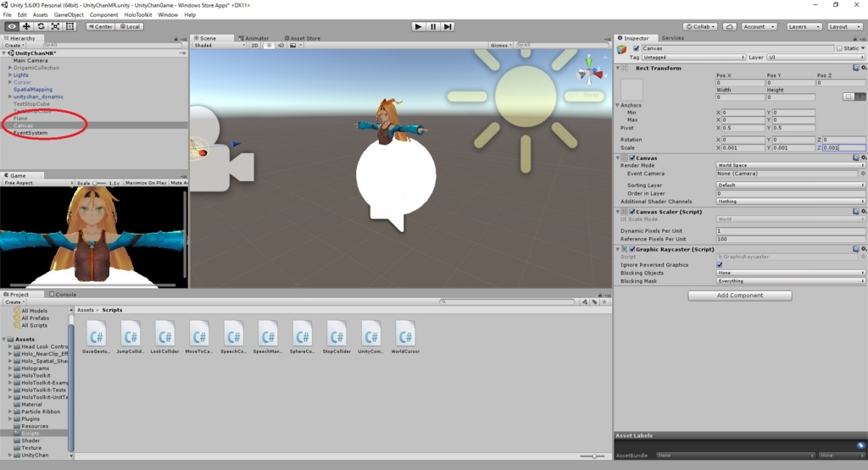Select the Rect transform tool
This screenshot has width=868, height=470.
(x=70, y=26)
